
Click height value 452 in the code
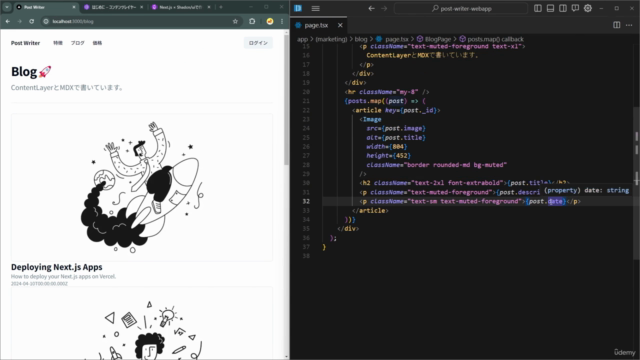(x=402, y=156)
